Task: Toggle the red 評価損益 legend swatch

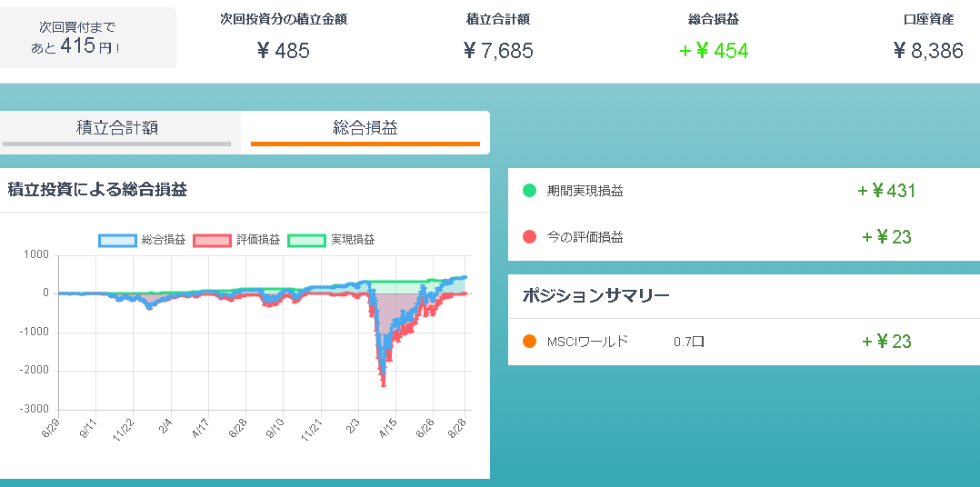Action: click(213, 240)
